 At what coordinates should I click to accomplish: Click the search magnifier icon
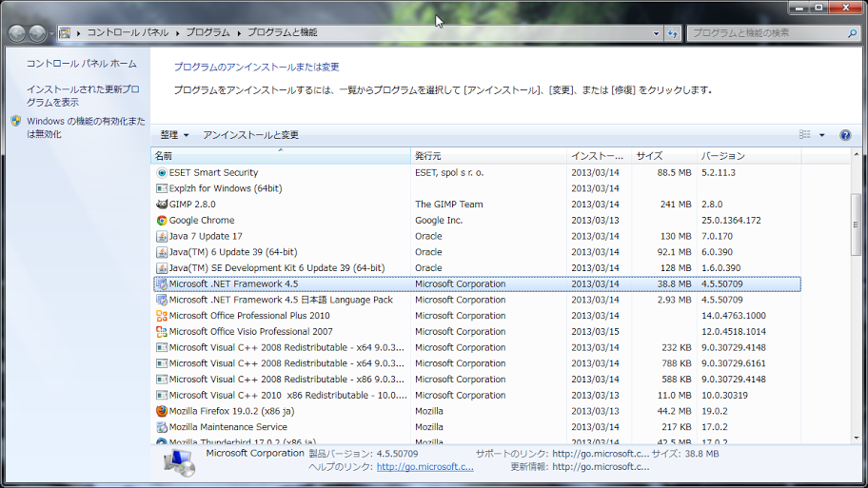click(x=852, y=33)
